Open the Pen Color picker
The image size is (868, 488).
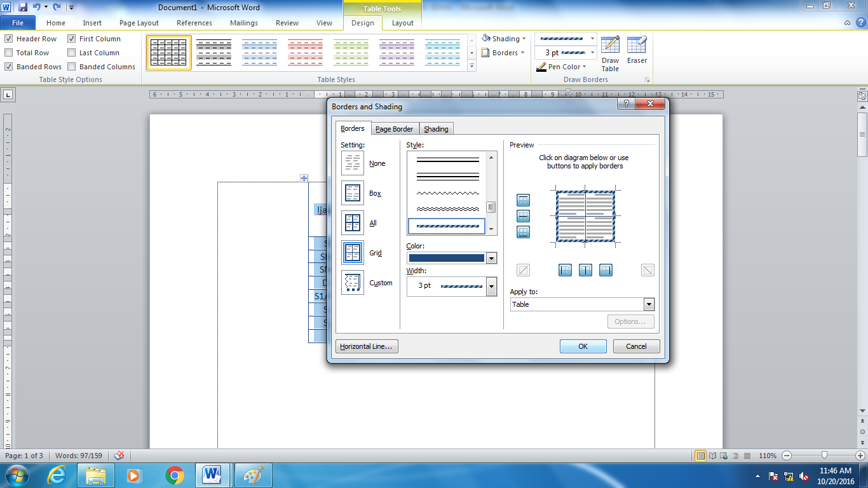[564, 66]
